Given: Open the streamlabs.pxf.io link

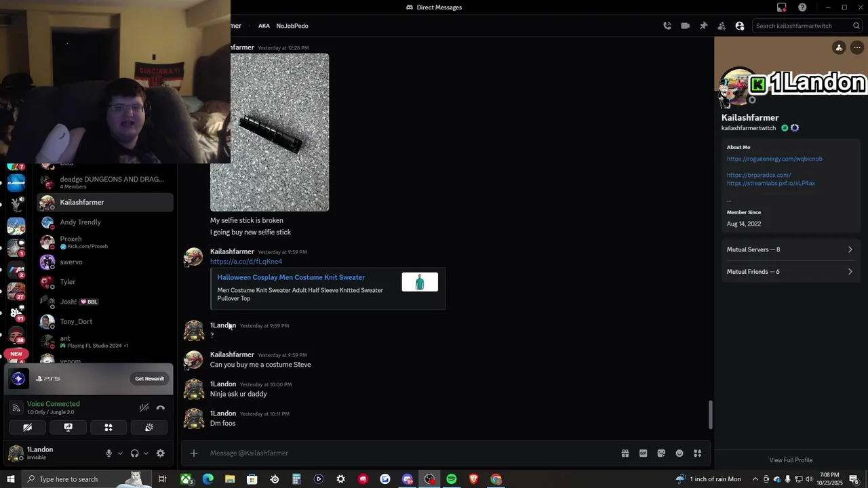Looking at the screenshot, I should pyautogui.click(x=771, y=183).
